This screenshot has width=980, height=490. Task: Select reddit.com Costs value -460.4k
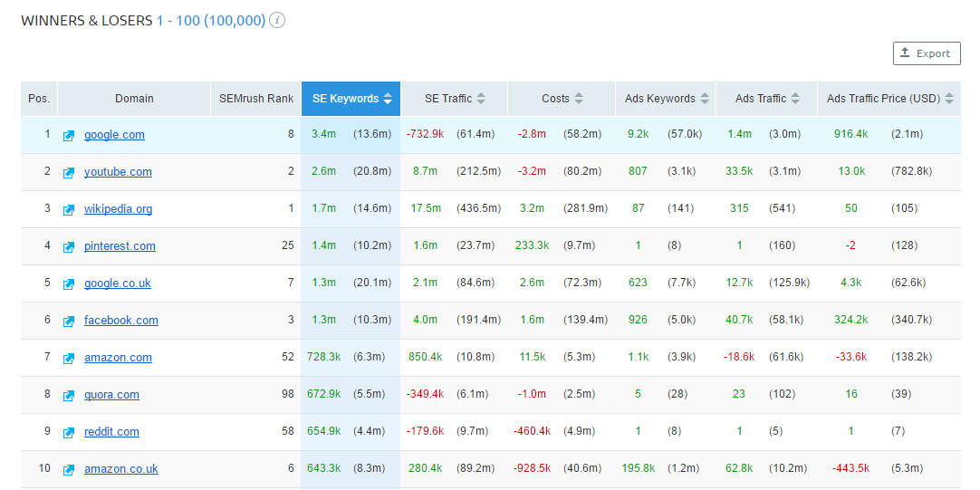pos(532,432)
